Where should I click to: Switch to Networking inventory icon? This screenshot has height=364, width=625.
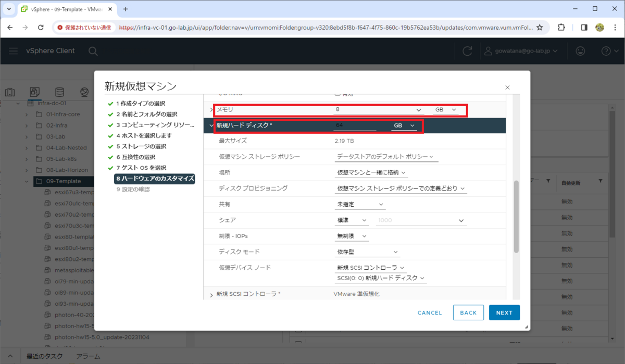pos(84,92)
